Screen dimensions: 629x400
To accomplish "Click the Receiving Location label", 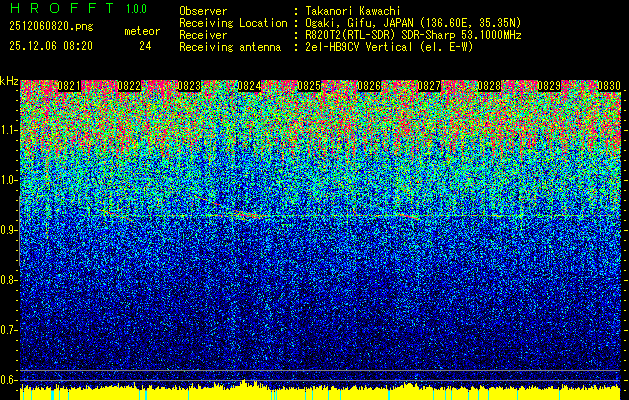I will coord(233,23).
